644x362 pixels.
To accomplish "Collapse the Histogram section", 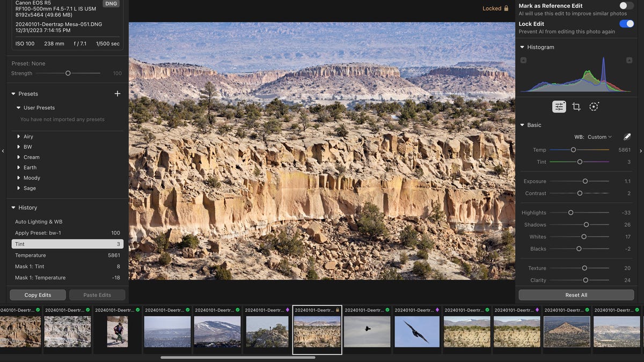I will point(522,47).
